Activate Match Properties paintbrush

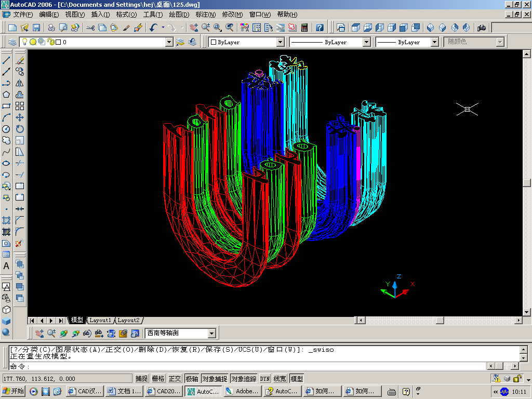[x=126, y=28]
